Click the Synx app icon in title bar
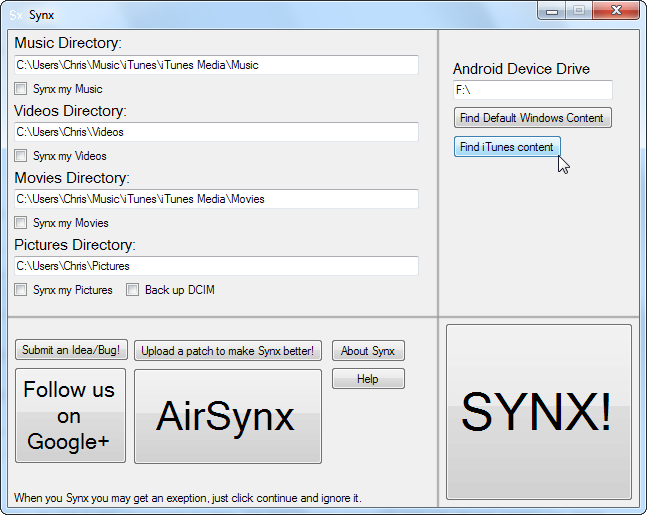647x515 pixels. (x=16, y=15)
